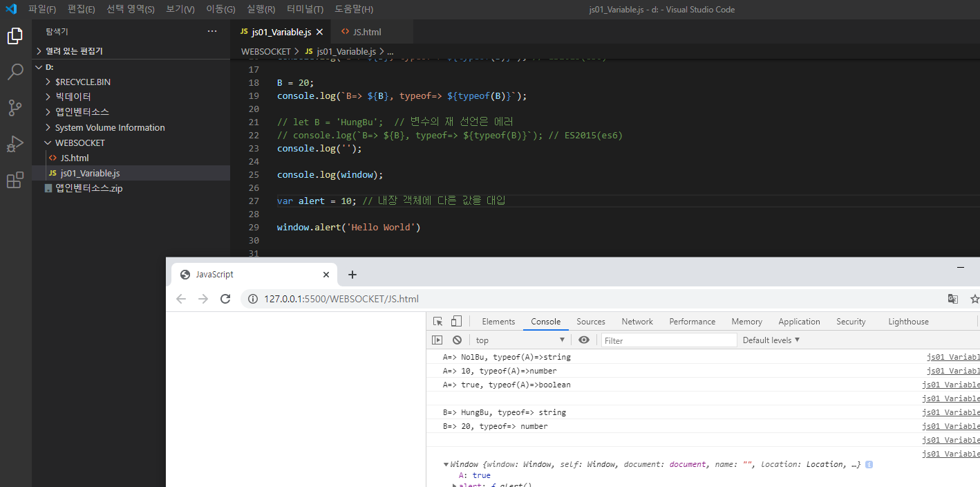Viewport: 980px width, 487px height.
Task: Open the Source Control view
Action: 15,108
